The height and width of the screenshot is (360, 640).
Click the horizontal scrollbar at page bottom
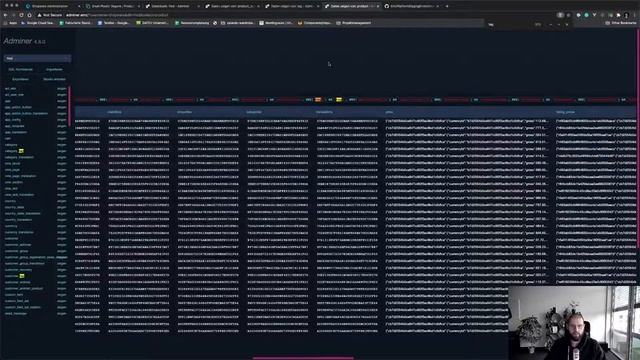pyautogui.click(x=303, y=358)
